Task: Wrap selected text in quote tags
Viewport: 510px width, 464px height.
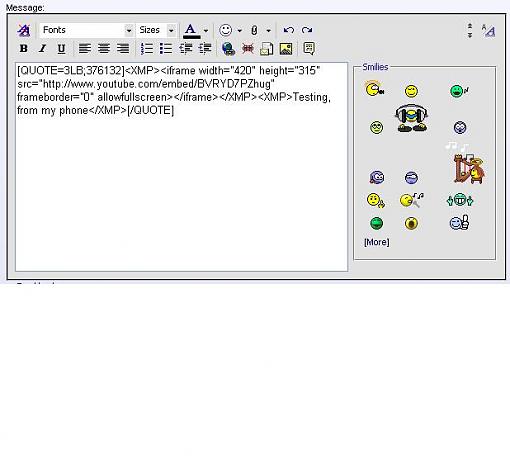Action: [x=309, y=49]
